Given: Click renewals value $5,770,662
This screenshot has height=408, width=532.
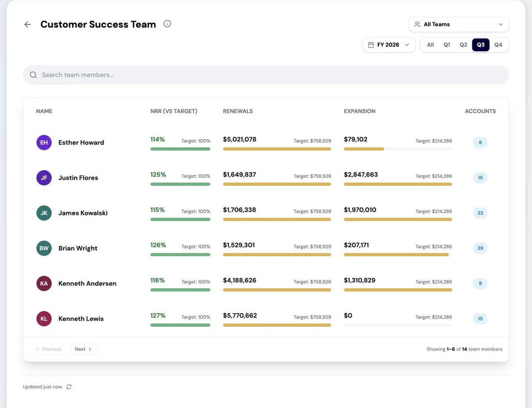Looking at the screenshot, I should click(240, 316).
